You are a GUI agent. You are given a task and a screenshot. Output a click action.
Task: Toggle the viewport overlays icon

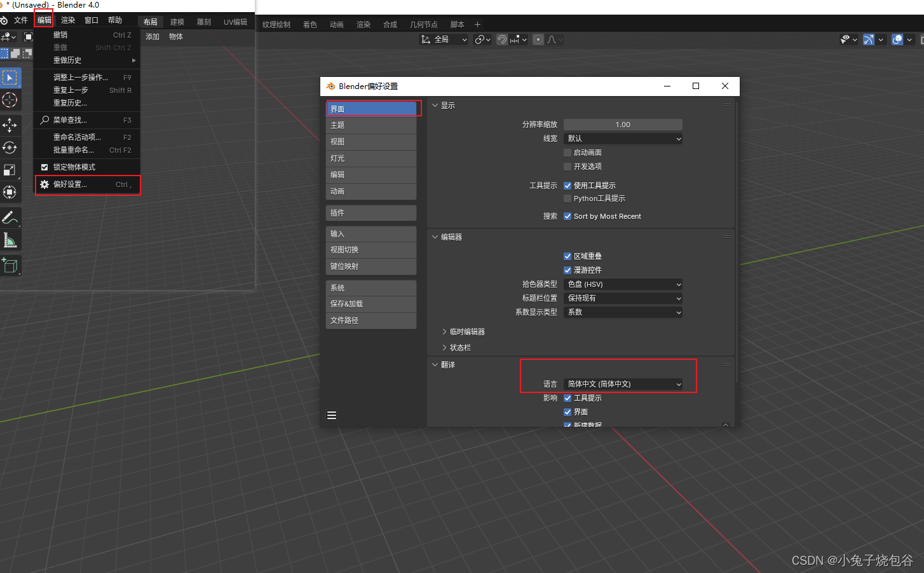[897, 39]
